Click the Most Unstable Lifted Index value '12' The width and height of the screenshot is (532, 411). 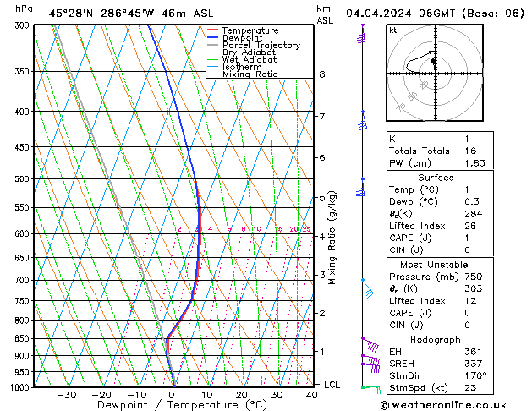tap(470, 301)
